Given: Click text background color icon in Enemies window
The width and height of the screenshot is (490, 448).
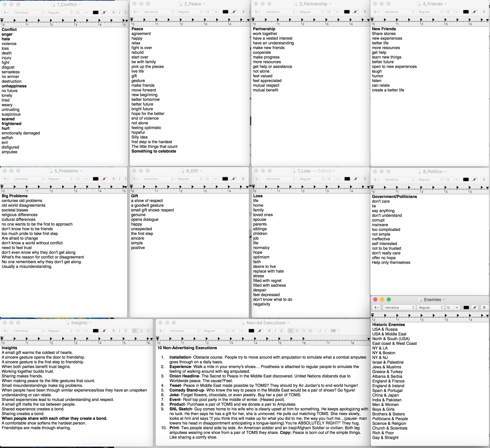Looking at the screenshot, I should (x=475, y=308).
